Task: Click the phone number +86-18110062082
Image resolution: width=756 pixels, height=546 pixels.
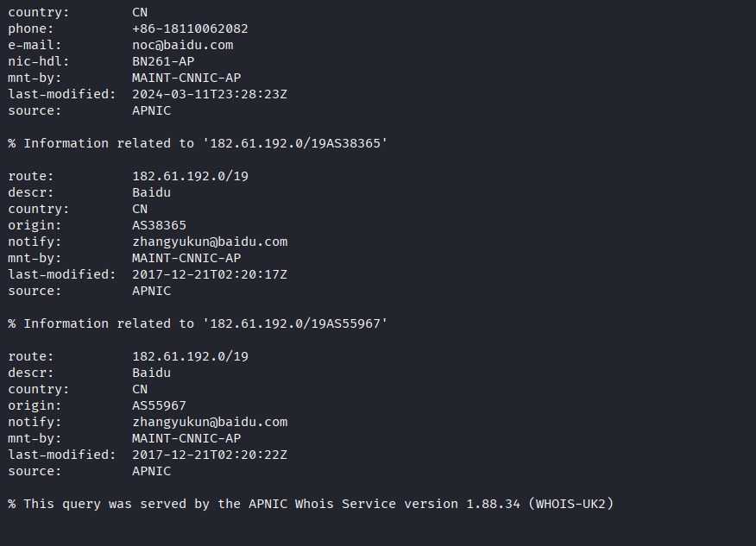Action: 190,28
